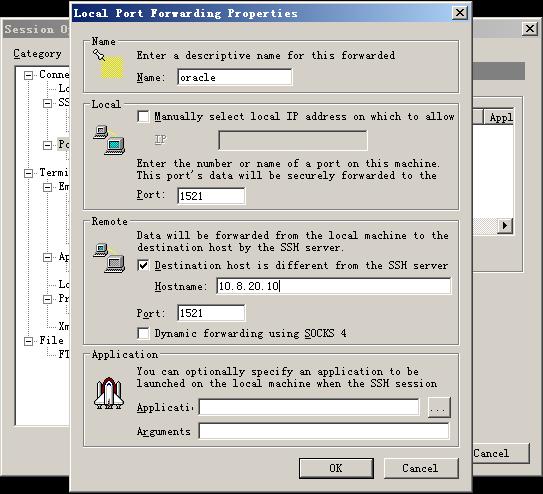Select the Appl column header
Image resolution: width=543 pixels, height=494 pixels.
coord(498,117)
